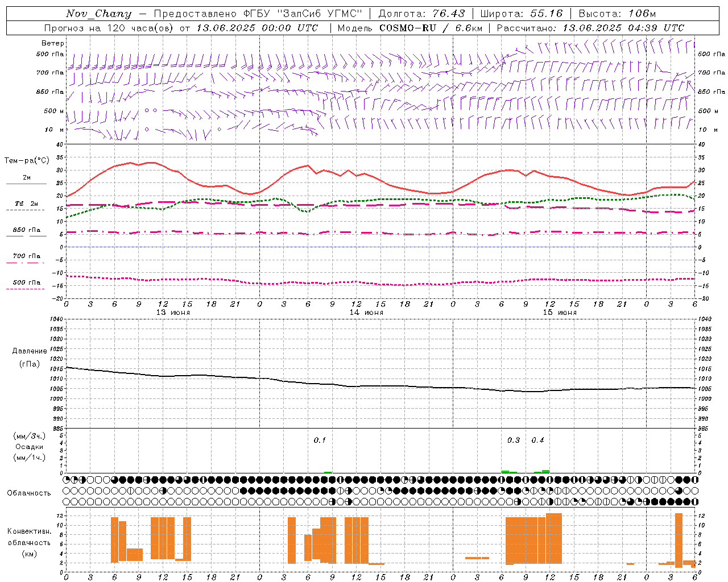Click the (гПа) unit under Давление
Viewport: 728px width, 582px height.
pos(30,364)
